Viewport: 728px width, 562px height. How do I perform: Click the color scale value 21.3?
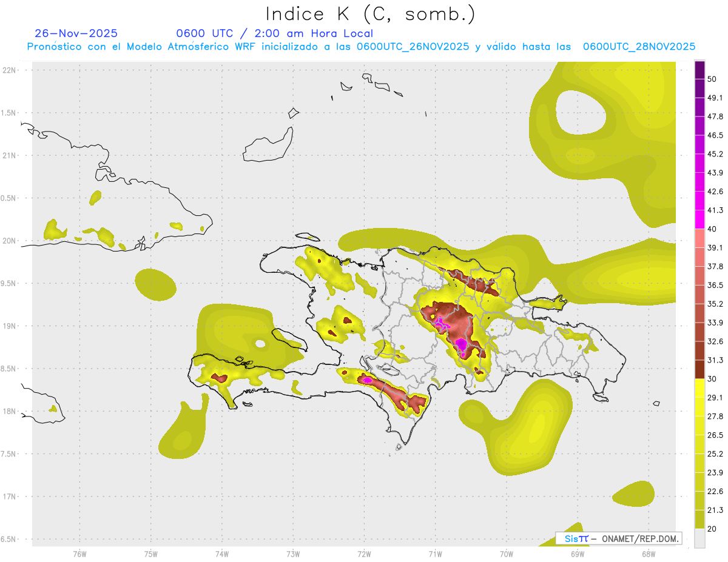(715, 510)
